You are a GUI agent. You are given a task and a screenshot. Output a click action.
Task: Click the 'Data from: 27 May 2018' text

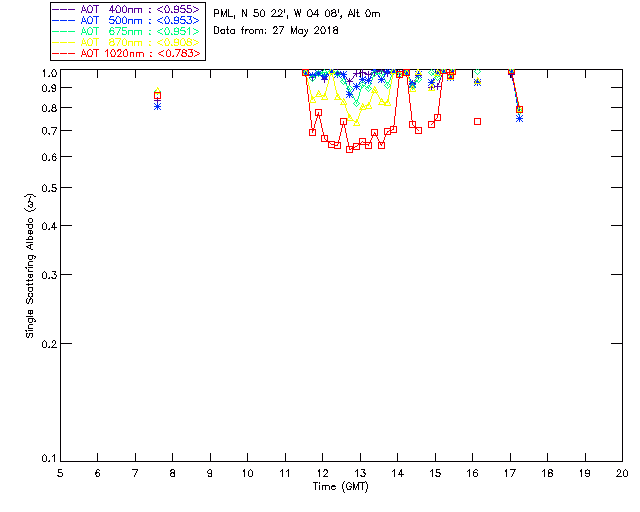[276, 31]
